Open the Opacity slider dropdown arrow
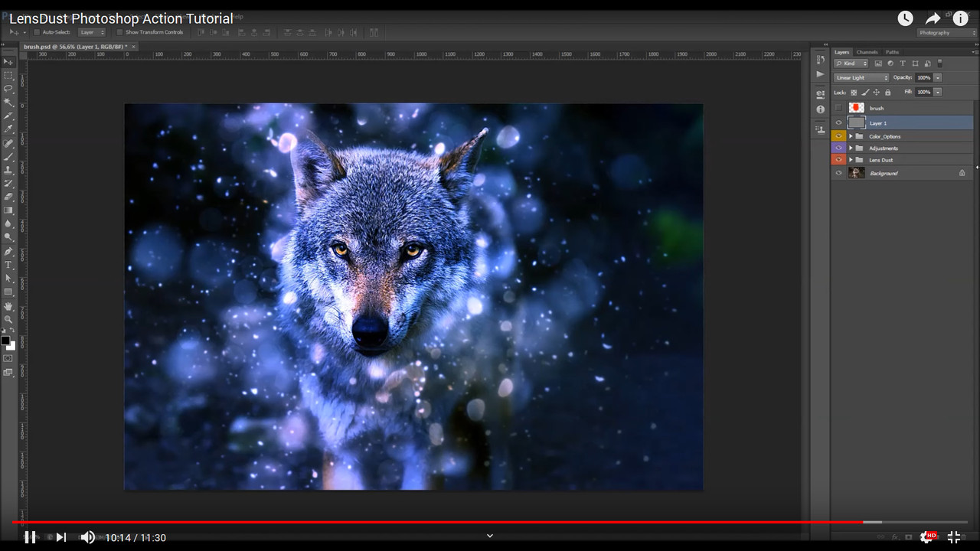 [x=938, y=78]
